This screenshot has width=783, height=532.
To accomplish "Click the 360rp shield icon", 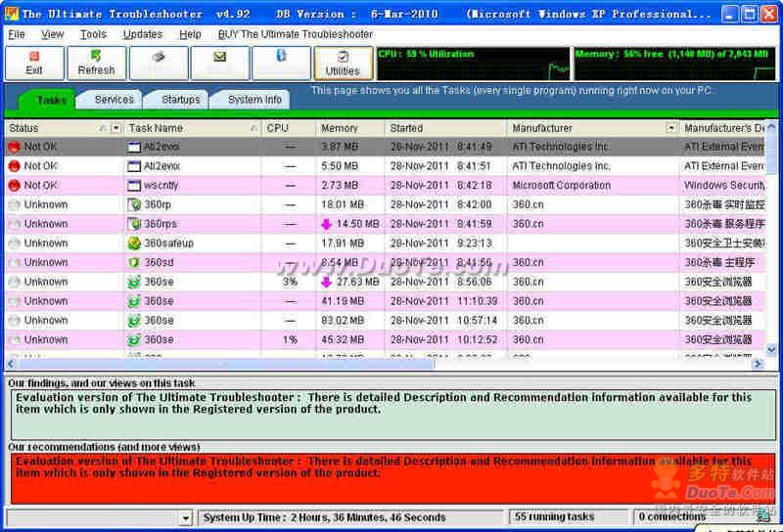I will (x=134, y=204).
